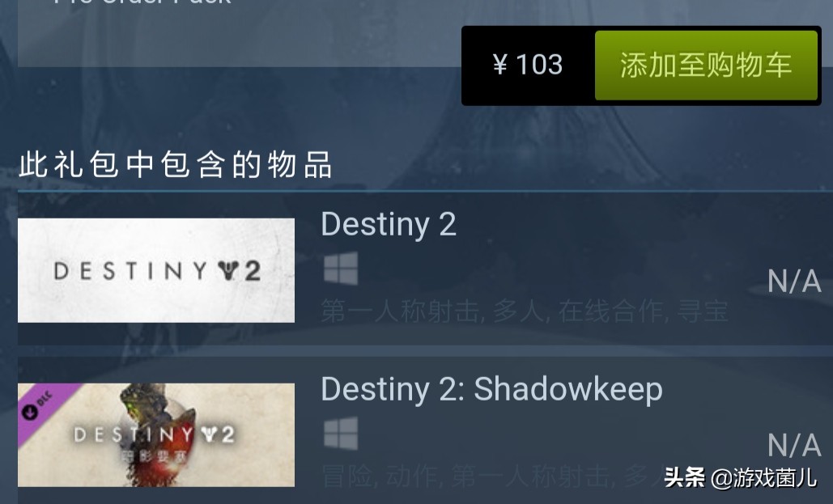Image resolution: width=833 pixels, height=504 pixels.
Task: Open the white Destiny 2 banner thumbnail
Action: (156, 270)
